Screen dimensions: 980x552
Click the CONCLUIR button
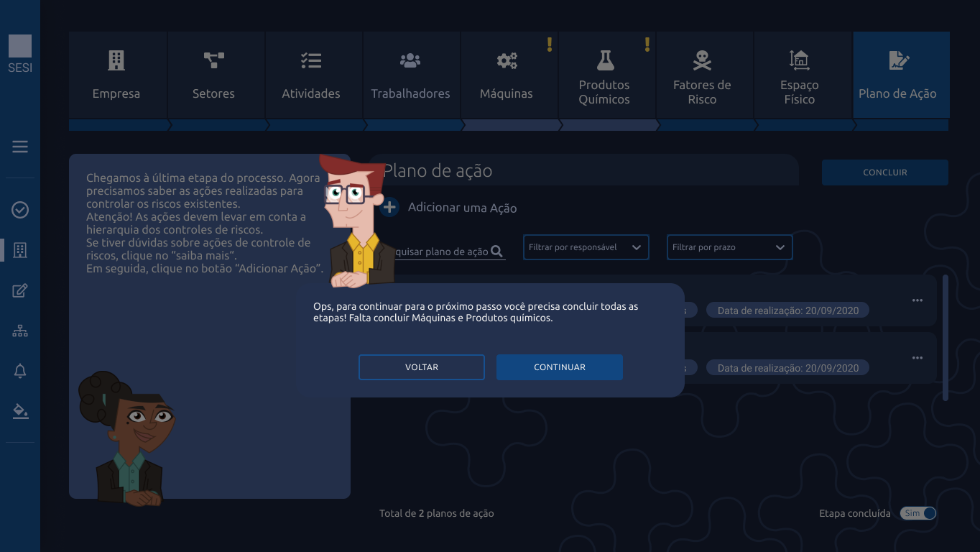(885, 172)
